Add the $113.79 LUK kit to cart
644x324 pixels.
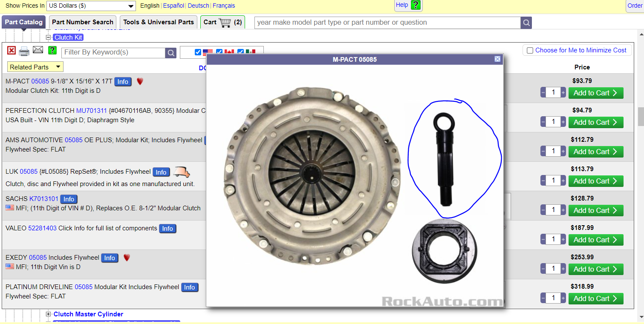pos(596,181)
